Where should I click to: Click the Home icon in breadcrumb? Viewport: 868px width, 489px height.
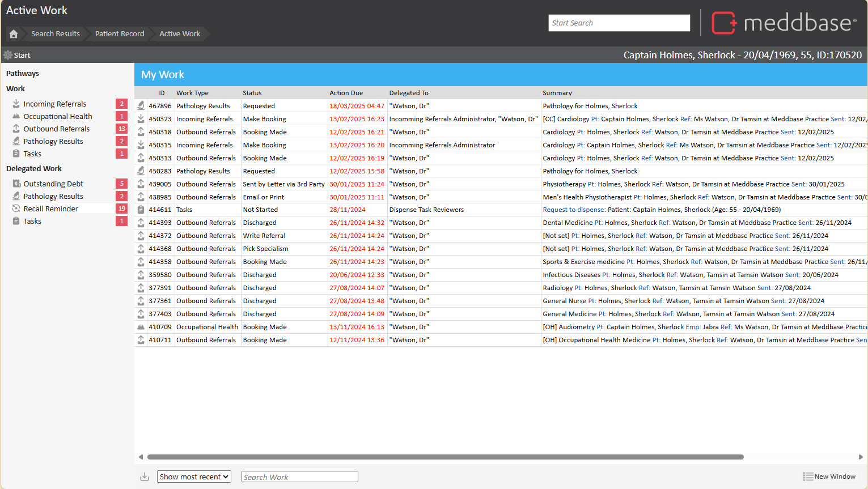point(14,34)
